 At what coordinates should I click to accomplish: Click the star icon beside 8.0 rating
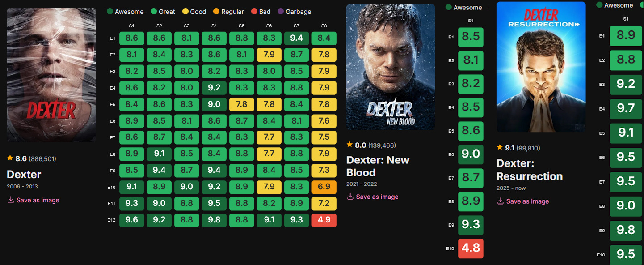349,145
